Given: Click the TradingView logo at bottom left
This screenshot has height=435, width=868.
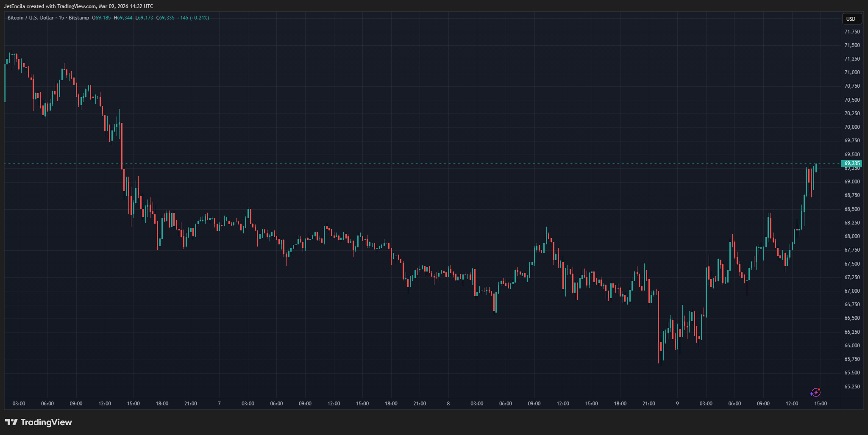Looking at the screenshot, I should [39, 422].
